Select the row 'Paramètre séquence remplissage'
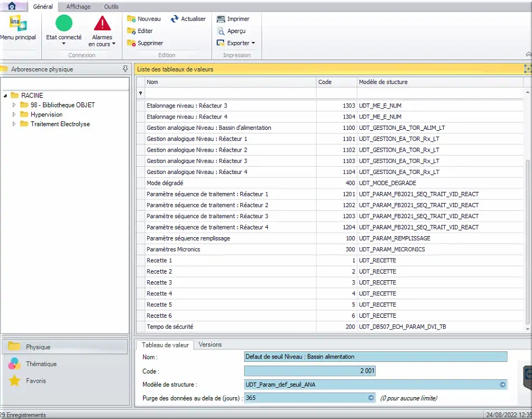 tap(330, 238)
